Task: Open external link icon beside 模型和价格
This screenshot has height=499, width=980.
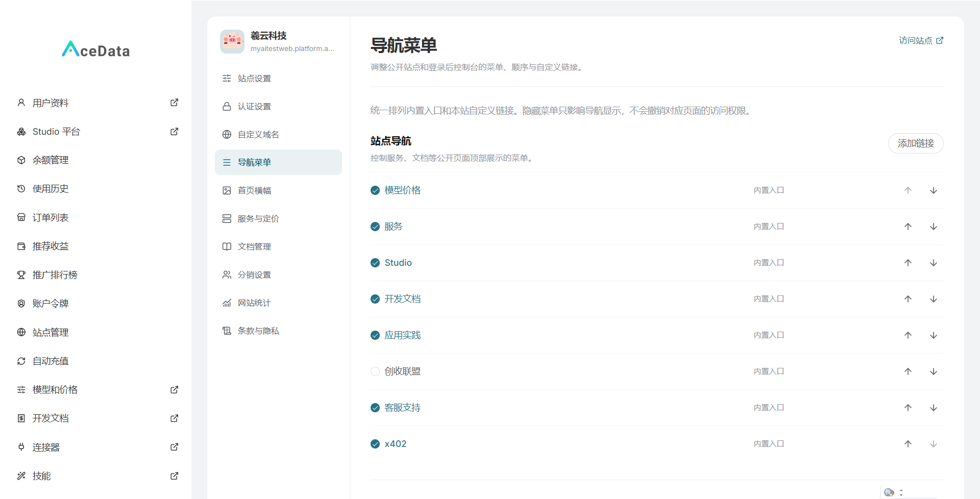Action: (174, 390)
